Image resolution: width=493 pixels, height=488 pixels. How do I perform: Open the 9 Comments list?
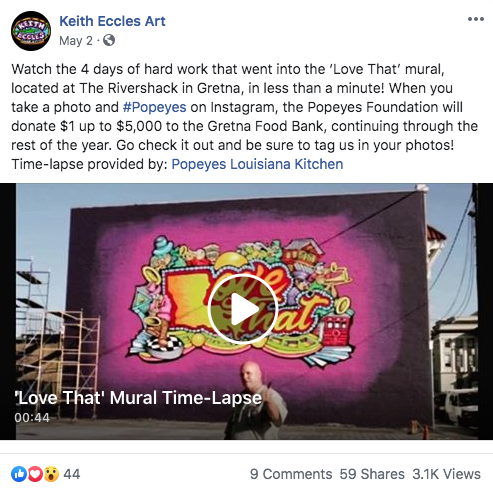[x=291, y=474]
